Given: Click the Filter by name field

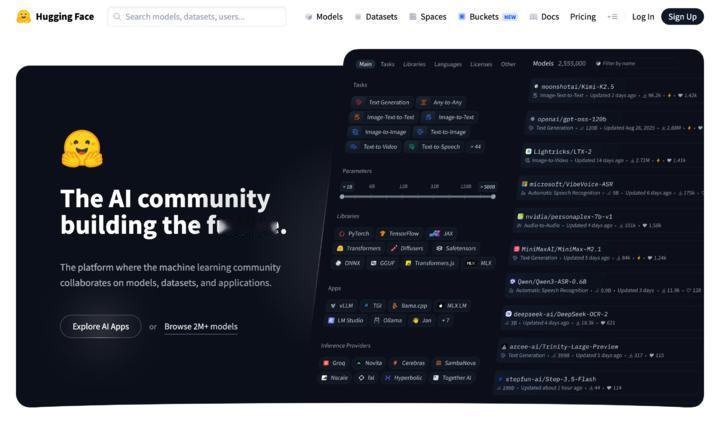Looking at the screenshot, I should tap(615, 63).
